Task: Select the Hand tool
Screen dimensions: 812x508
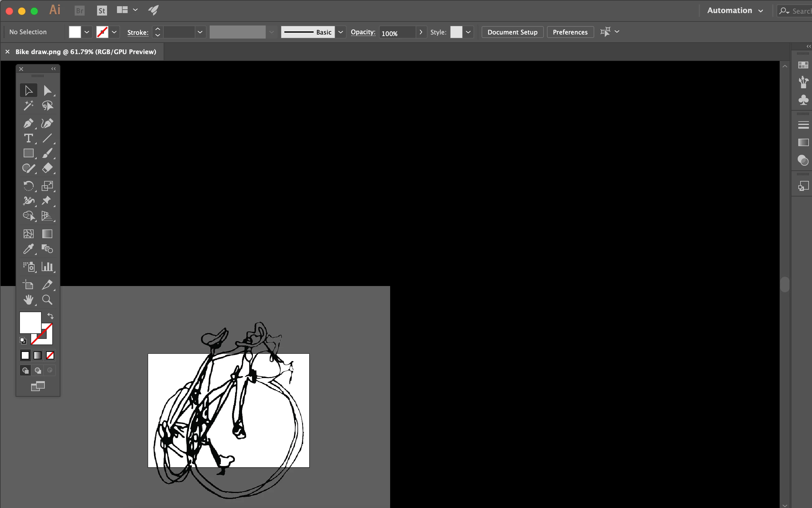Action: click(28, 300)
